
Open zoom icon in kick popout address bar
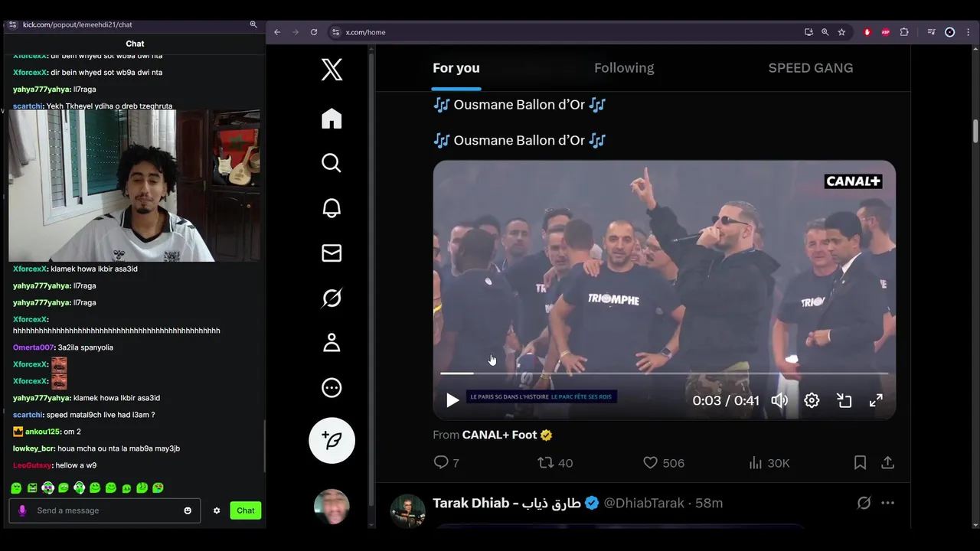pos(253,24)
